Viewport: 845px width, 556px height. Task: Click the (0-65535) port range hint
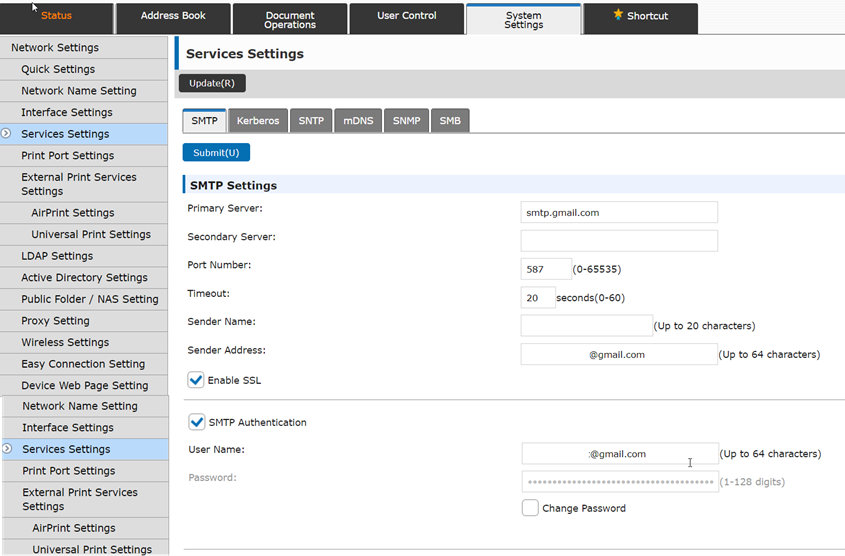point(597,269)
